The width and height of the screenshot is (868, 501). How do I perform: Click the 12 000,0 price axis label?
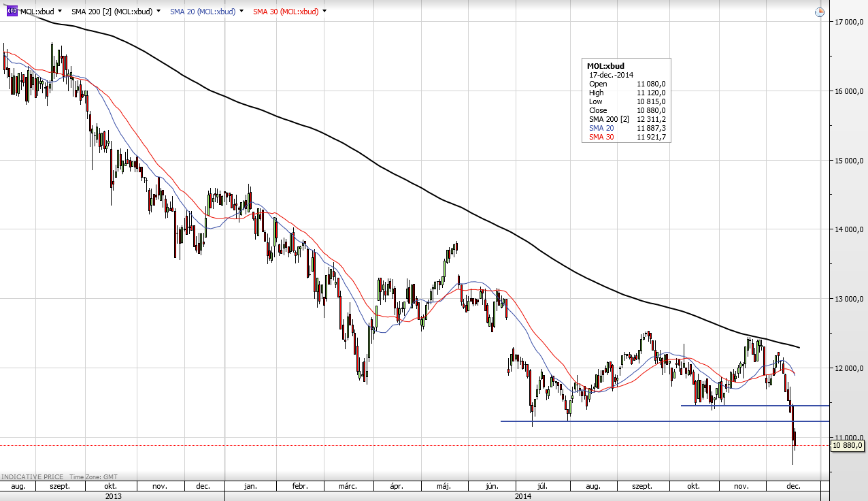click(x=849, y=368)
